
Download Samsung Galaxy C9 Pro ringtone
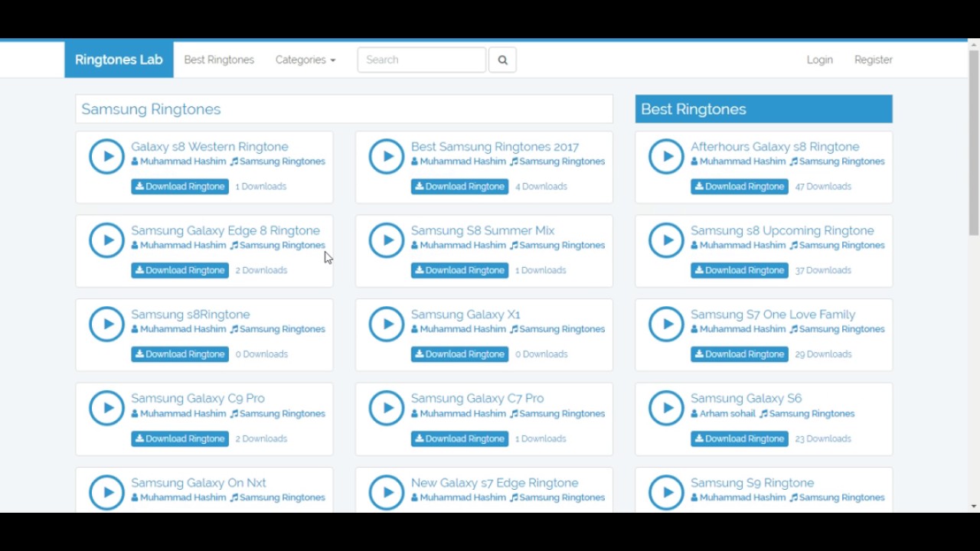pyautogui.click(x=180, y=439)
